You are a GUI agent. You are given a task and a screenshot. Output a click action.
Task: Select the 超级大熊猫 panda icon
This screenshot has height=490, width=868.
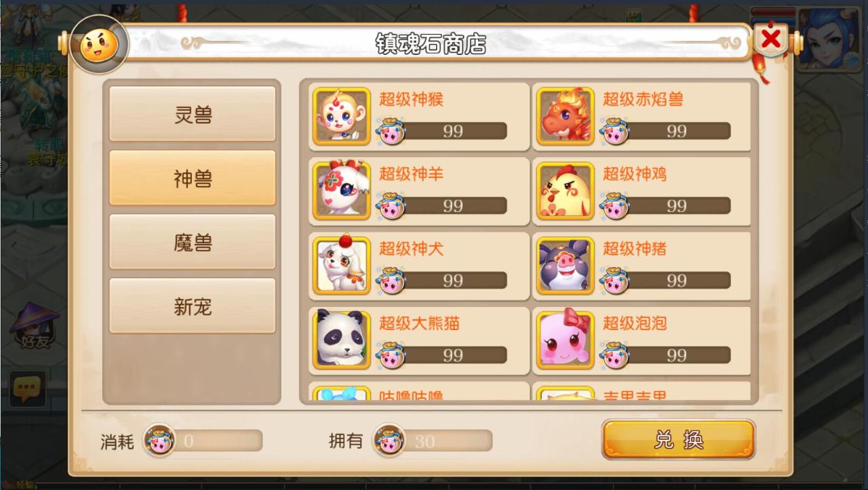(x=342, y=340)
